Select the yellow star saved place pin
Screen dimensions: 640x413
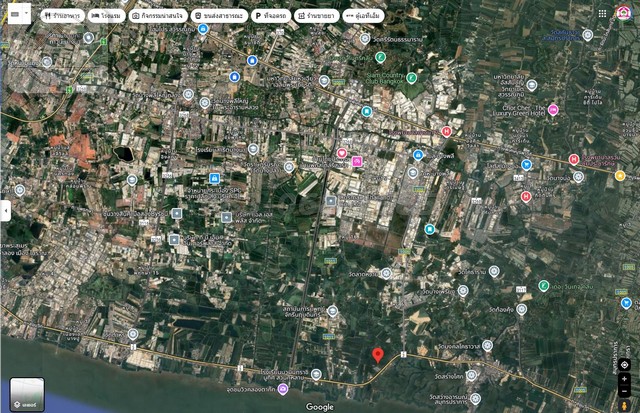[x=620, y=175]
